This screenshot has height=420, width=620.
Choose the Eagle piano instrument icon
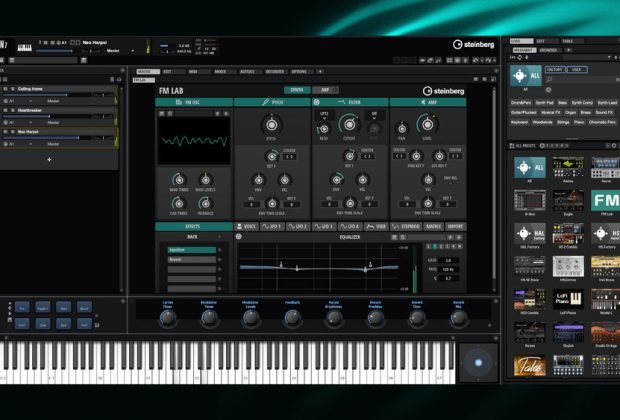[568, 201]
